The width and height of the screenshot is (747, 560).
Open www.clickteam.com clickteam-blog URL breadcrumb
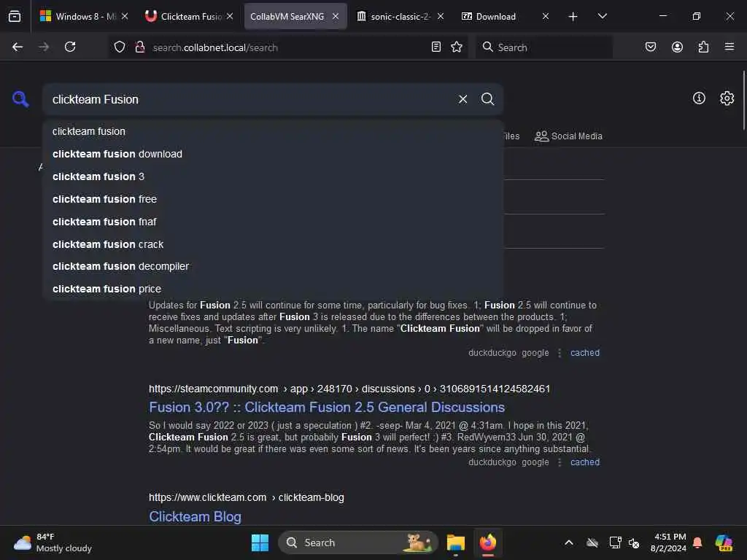(x=247, y=497)
